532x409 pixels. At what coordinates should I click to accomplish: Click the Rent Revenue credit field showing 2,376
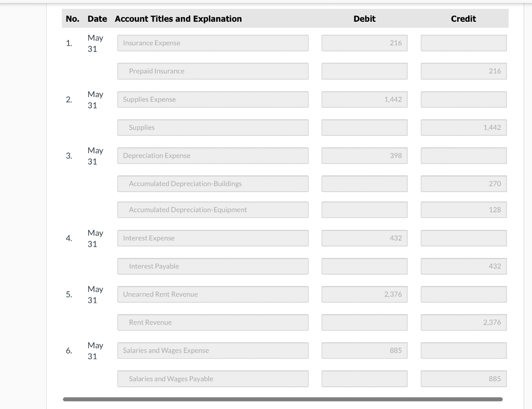pyautogui.click(x=463, y=322)
